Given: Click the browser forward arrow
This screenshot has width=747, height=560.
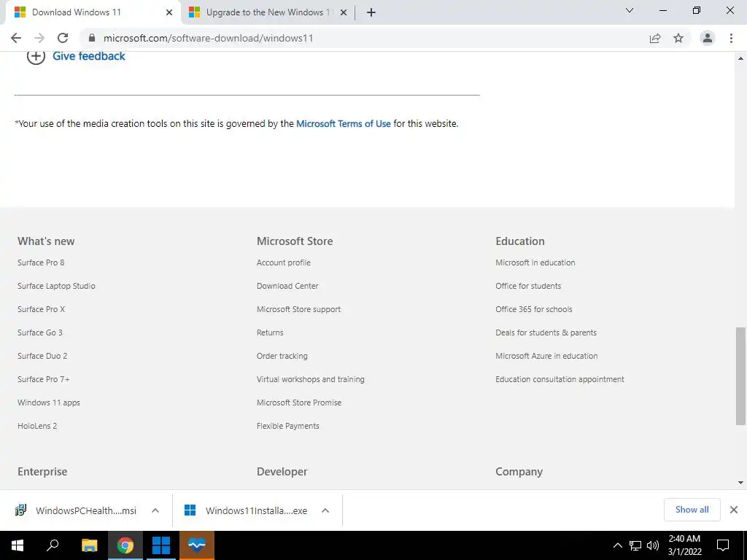Looking at the screenshot, I should [39, 38].
